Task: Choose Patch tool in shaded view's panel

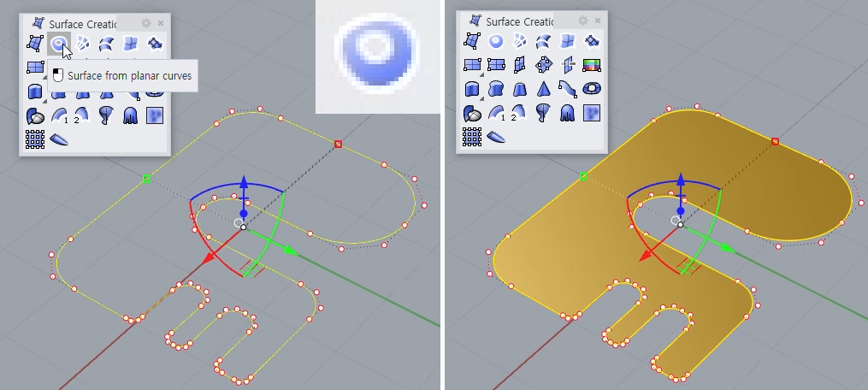Action: click(x=592, y=40)
